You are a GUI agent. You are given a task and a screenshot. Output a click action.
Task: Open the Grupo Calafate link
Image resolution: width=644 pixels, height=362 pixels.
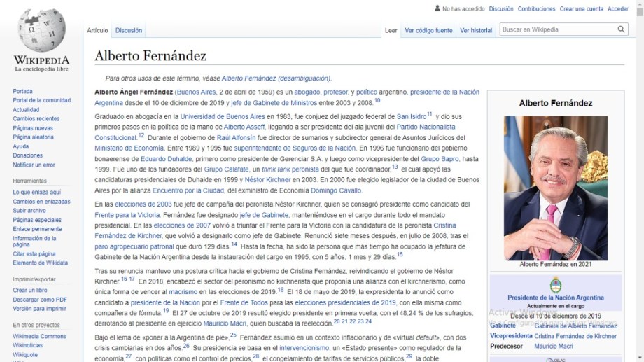(x=226, y=169)
